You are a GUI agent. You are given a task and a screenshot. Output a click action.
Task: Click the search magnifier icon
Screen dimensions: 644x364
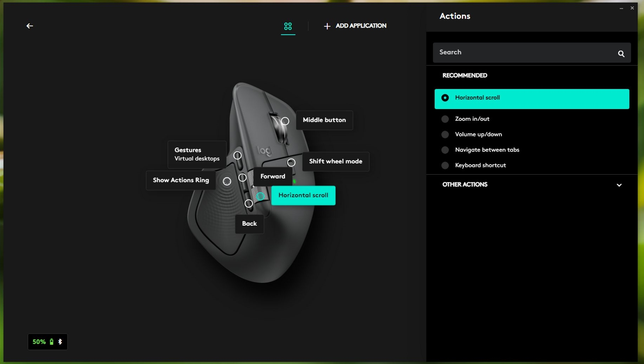(x=621, y=54)
